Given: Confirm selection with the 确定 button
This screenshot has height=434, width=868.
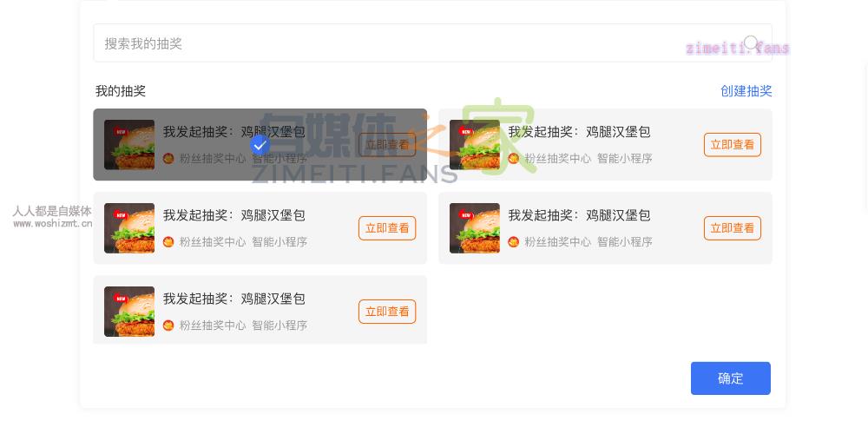Looking at the screenshot, I should (x=730, y=378).
